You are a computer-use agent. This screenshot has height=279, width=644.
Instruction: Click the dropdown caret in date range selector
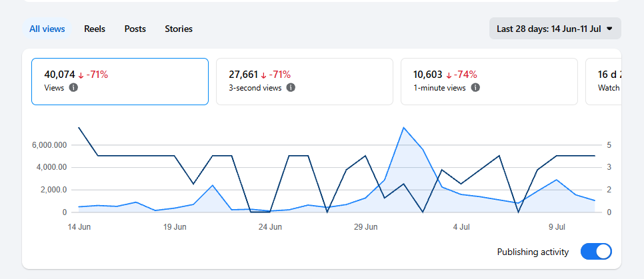pos(609,29)
